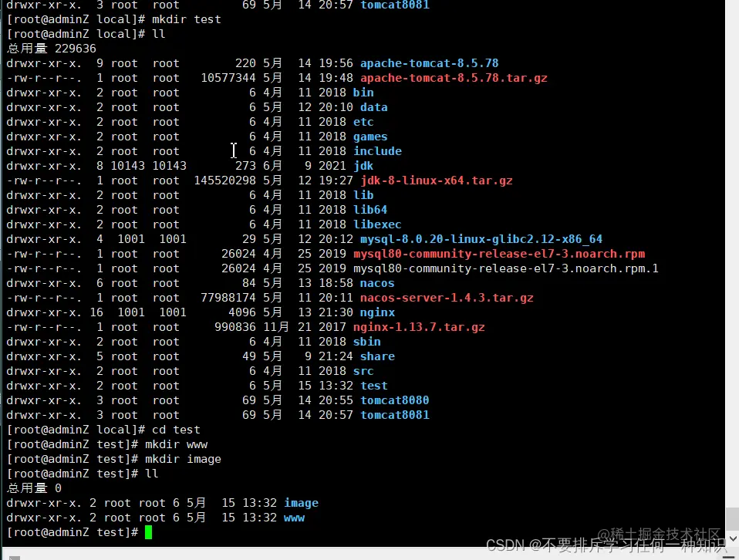Image resolution: width=739 pixels, height=560 pixels.
Task: Click the size 4096 on nginx row
Action: tap(242, 312)
